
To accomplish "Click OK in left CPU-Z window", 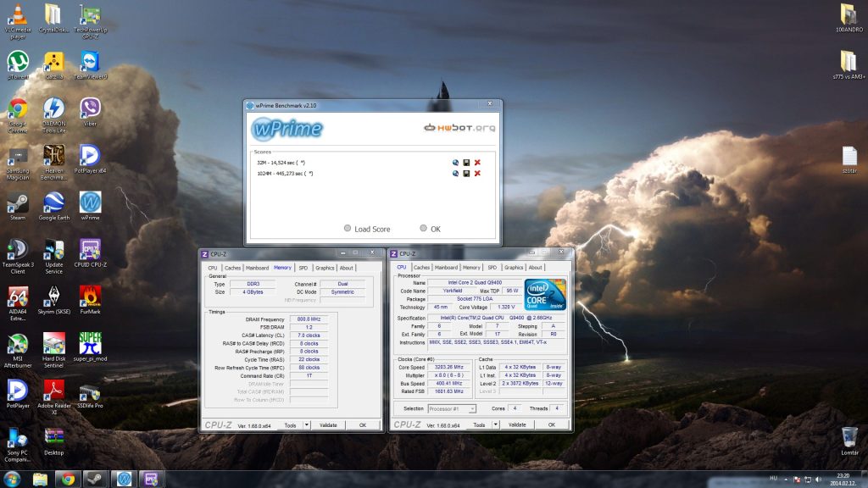I will coord(363,425).
